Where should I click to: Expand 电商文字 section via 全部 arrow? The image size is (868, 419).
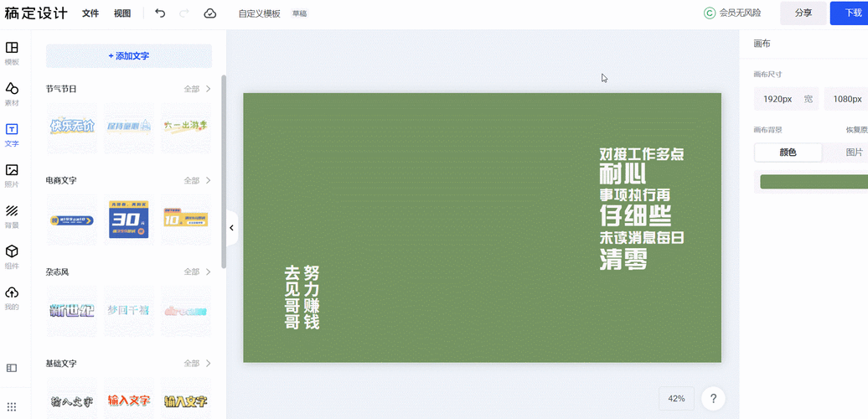pyautogui.click(x=198, y=180)
